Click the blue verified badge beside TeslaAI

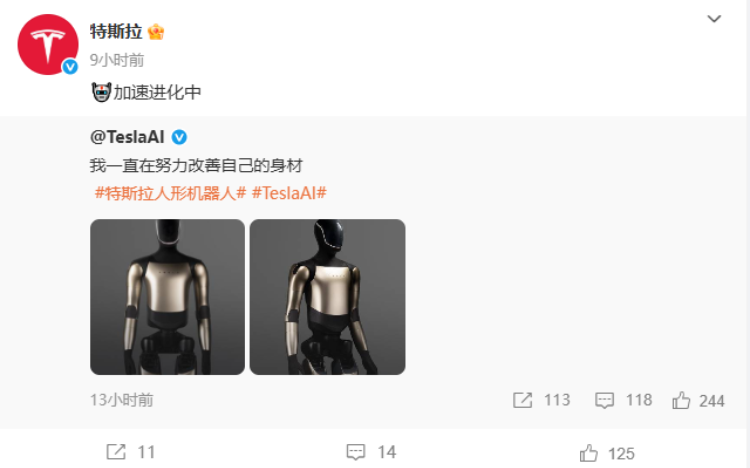coord(179,137)
